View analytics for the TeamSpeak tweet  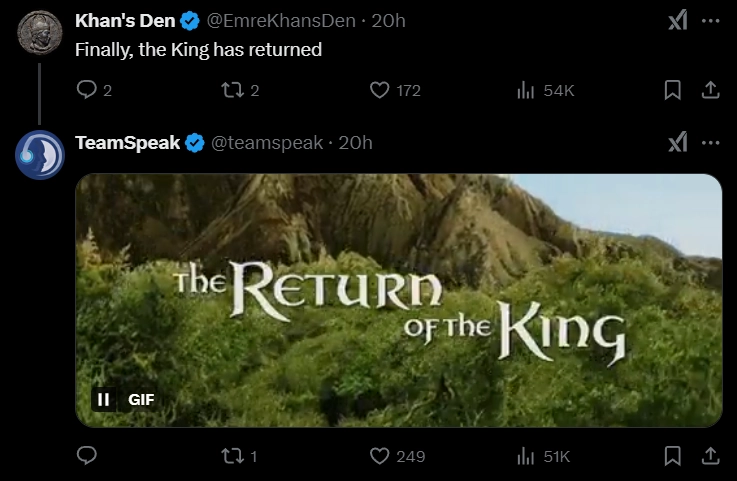(526, 456)
